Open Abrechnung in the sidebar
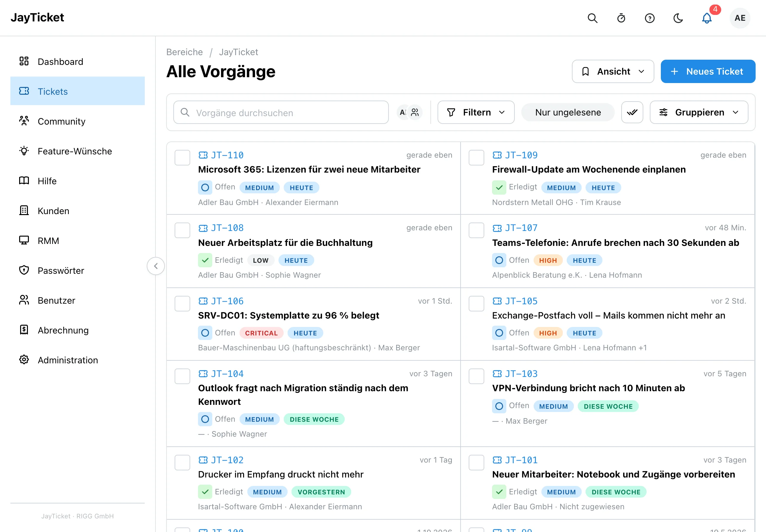The image size is (766, 532). click(x=77, y=330)
